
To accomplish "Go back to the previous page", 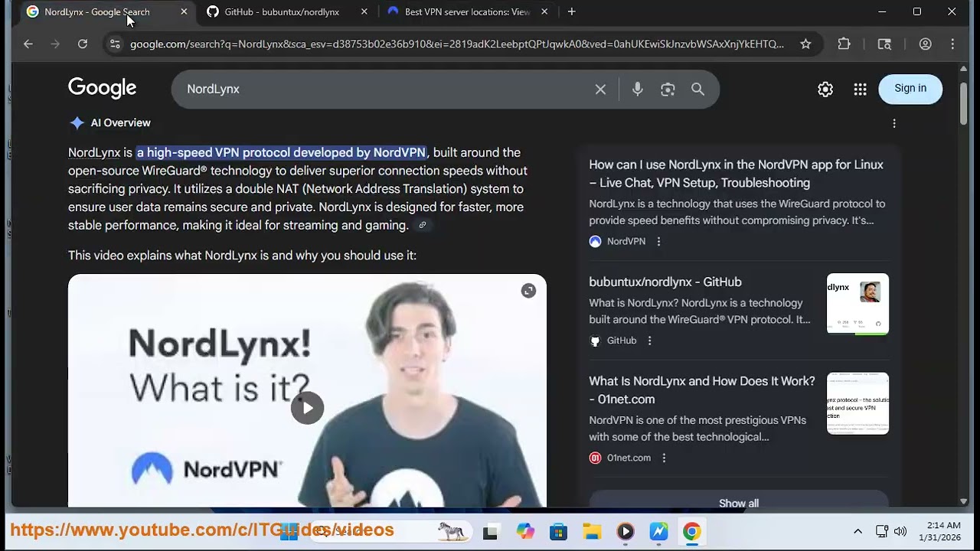I will tap(28, 44).
